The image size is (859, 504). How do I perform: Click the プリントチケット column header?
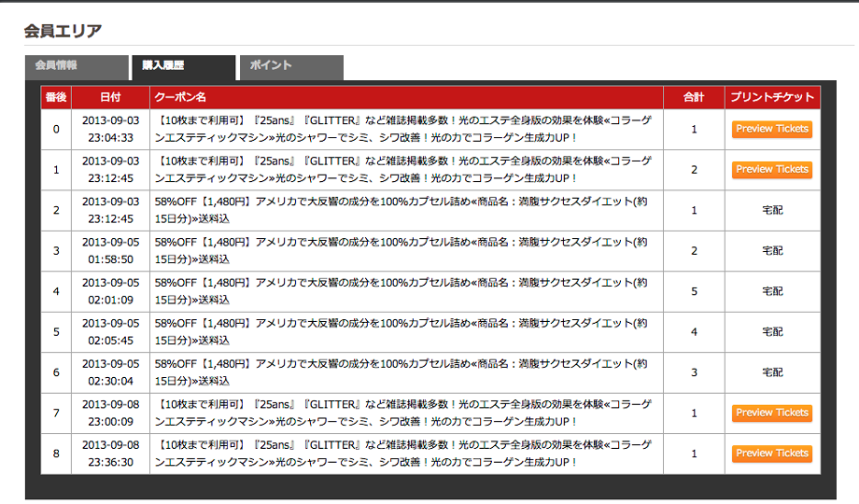pyautogui.click(x=772, y=97)
